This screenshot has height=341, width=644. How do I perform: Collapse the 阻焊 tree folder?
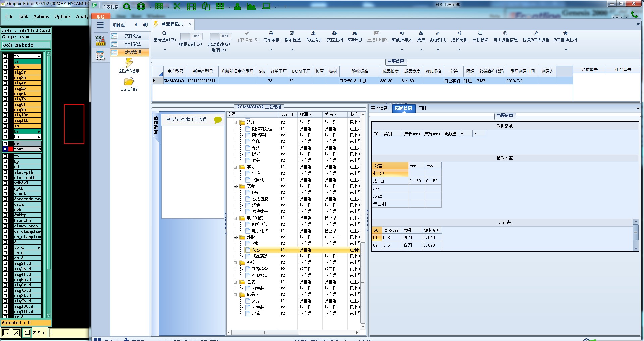(x=236, y=123)
